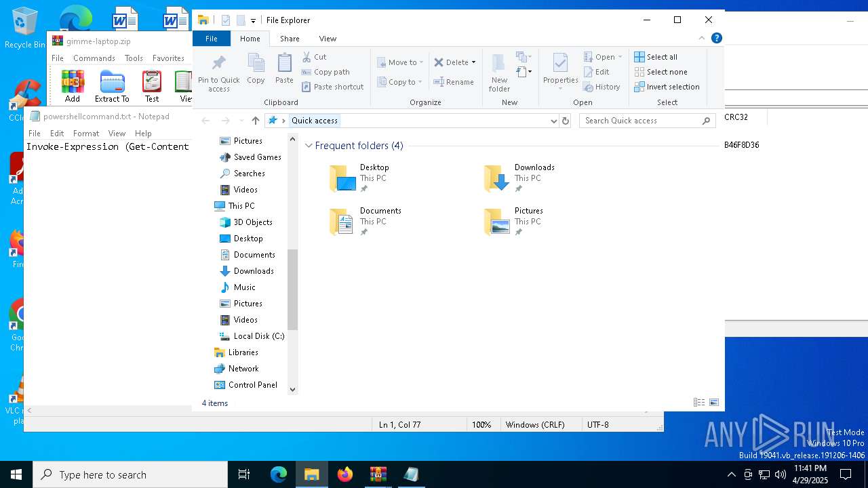Click the Paste ribbon icon
Screen dimensions: 868x488
pyautogui.click(x=284, y=68)
